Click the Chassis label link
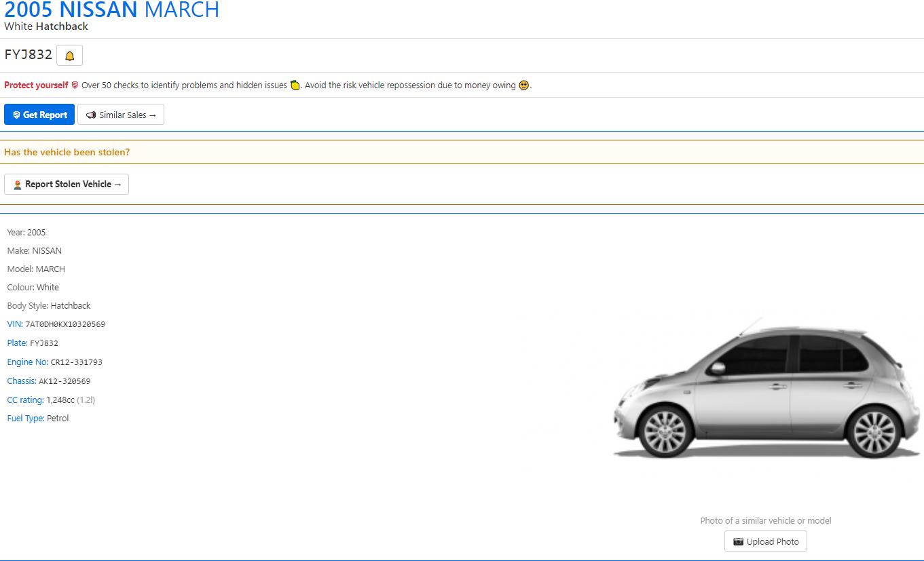The width and height of the screenshot is (924, 561). [22, 381]
